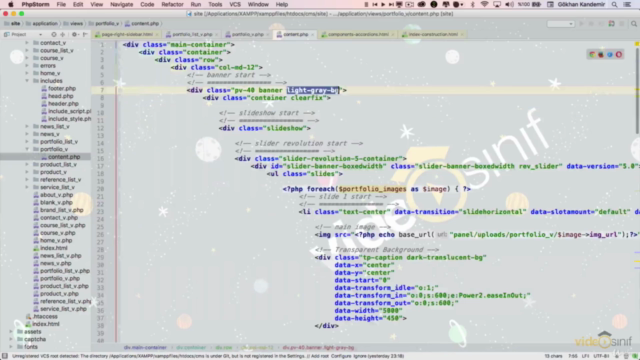This screenshot has width=640, height=360.
Task: Expand the product_list_v folder
Action: coord(27,164)
